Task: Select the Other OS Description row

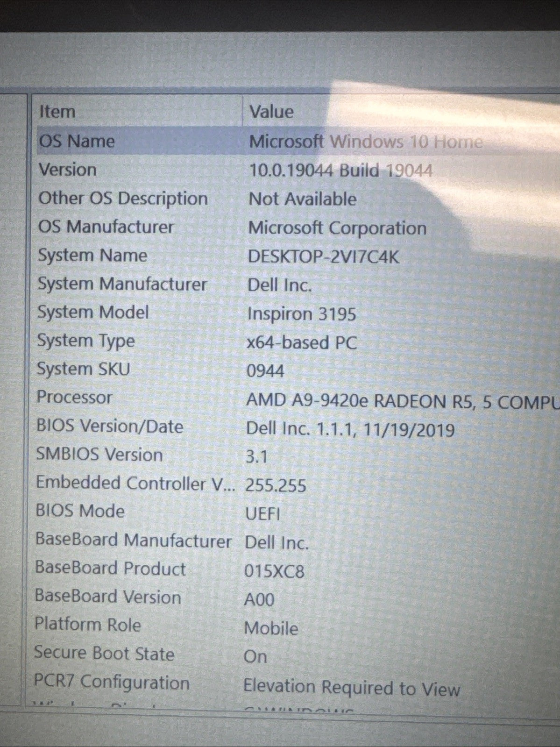Action: (x=123, y=199)
